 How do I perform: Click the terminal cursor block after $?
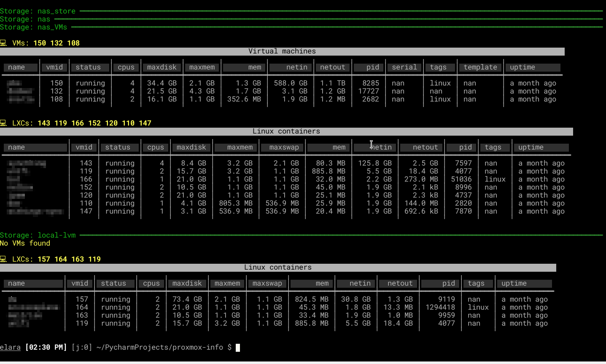238,348
